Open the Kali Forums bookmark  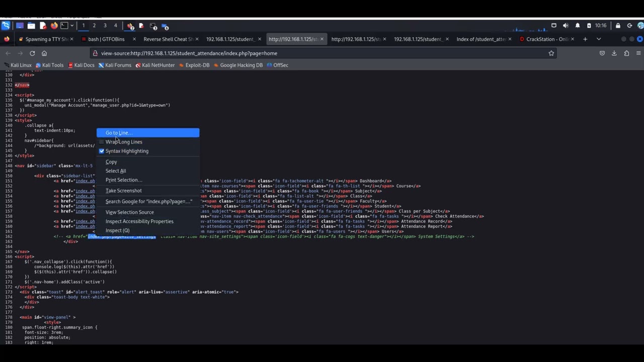pyautogui.click(x=115, y=65)
